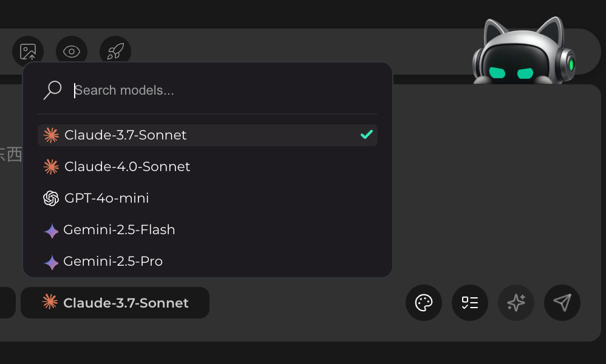Click the OpenAI logo beside GPT-4o-mini

pos(51,198)
